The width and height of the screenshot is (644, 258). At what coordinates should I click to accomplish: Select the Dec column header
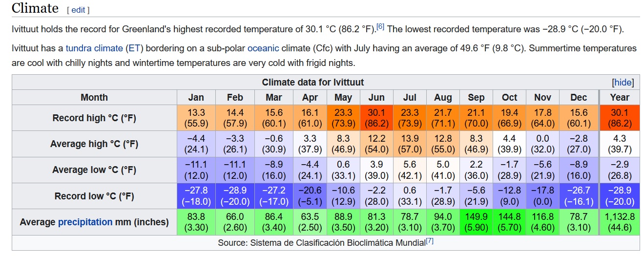(579, 97)
